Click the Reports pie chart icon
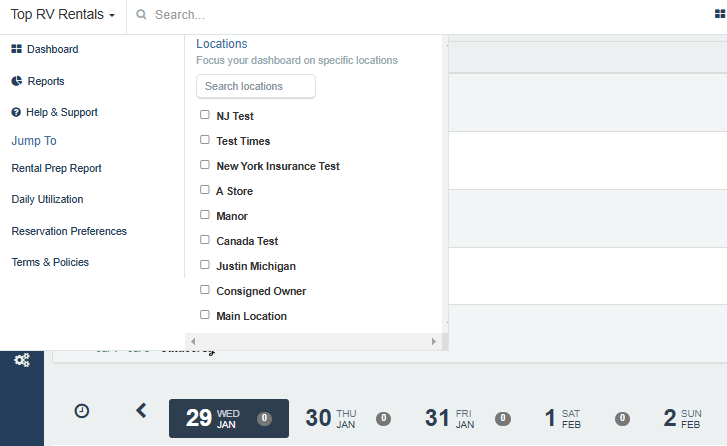This screenshot has height=446, width=727. 17,81
